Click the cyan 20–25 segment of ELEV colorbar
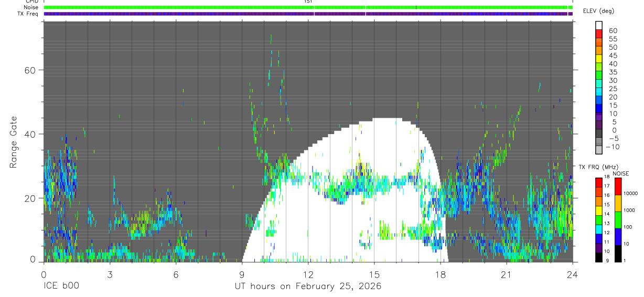This screenshot has width=644, height=297. (599, 91)
